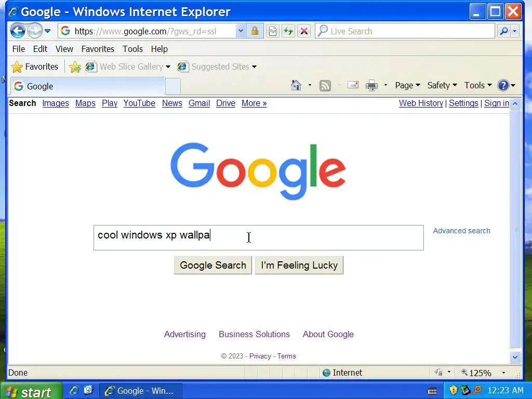Click the Windows Start button
This screenshot has height=399, width=532.
[x=31, y=391]
